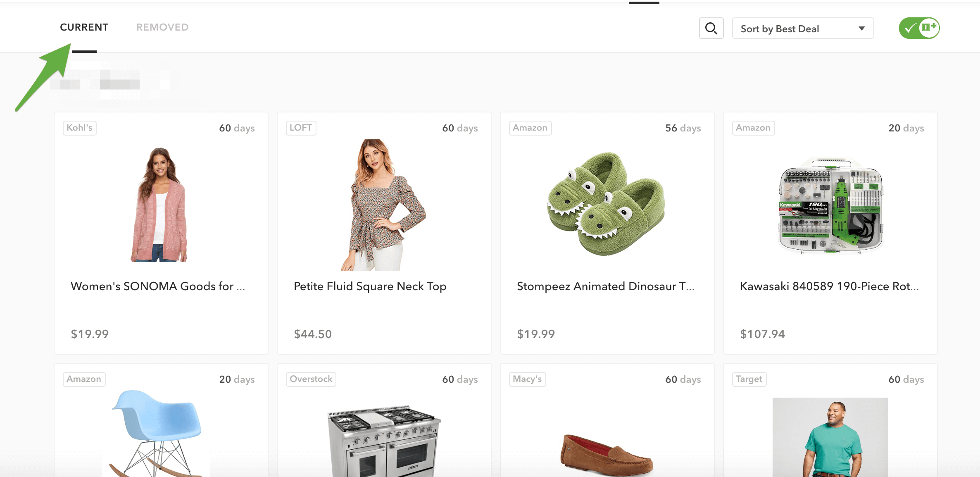The width and height of the screenshot is (980, 477).
Task: Click the Overstock store tag
Action: 311,379
